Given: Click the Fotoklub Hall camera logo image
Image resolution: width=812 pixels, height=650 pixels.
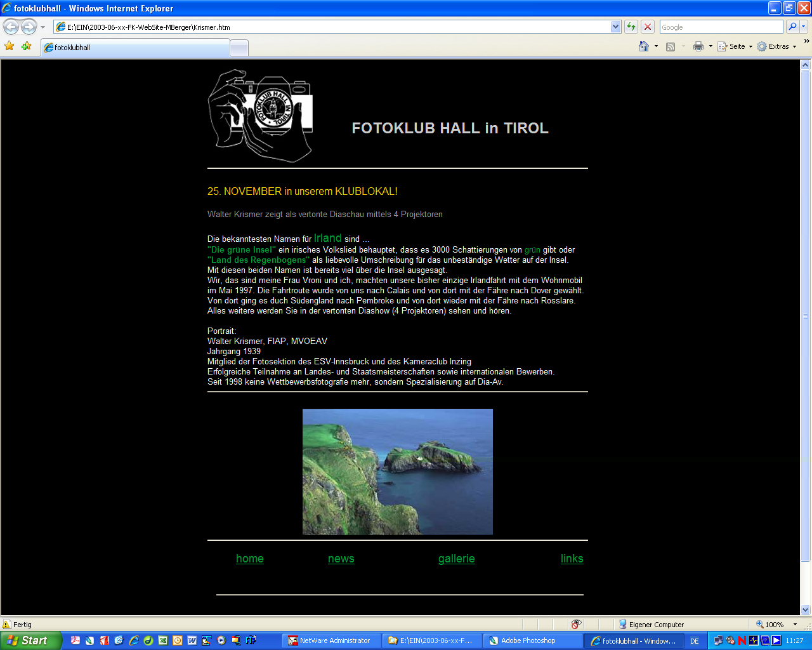Looking at the screenshot, I should pos(261,116).
